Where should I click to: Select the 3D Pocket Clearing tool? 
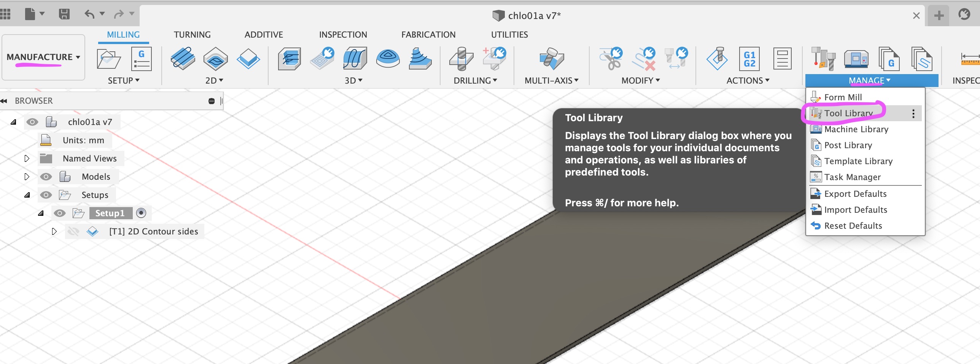(322, 59)
